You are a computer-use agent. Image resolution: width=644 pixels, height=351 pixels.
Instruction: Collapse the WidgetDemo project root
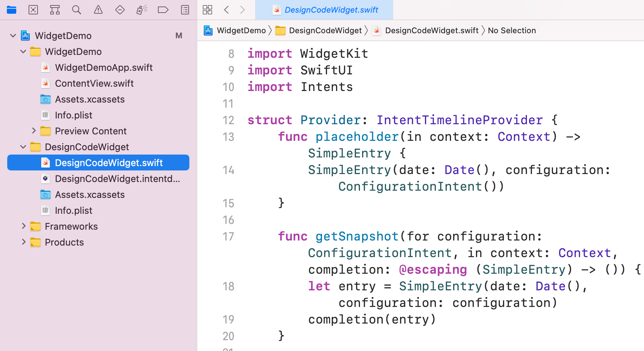coord(13,36)
